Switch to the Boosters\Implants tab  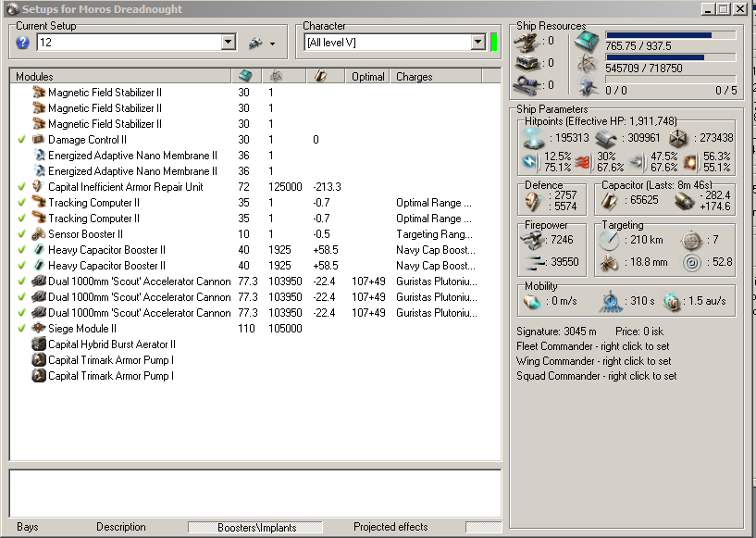[x=256, y=528]
